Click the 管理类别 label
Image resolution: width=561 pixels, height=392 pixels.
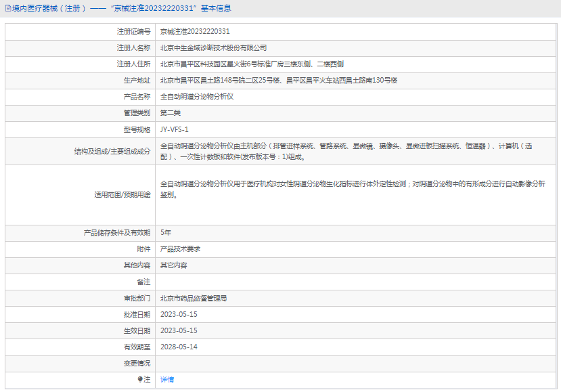[x=137, y=113]
